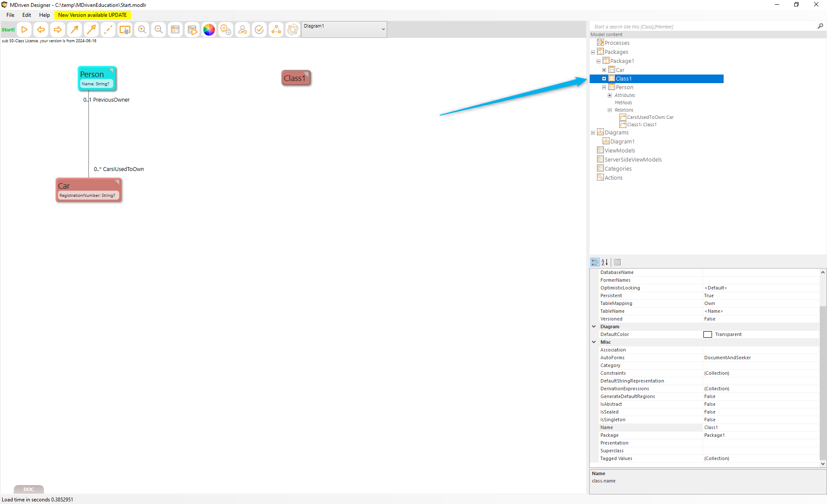Collapse the Packages tree node

pyautogui.click(x=593, y=52)
